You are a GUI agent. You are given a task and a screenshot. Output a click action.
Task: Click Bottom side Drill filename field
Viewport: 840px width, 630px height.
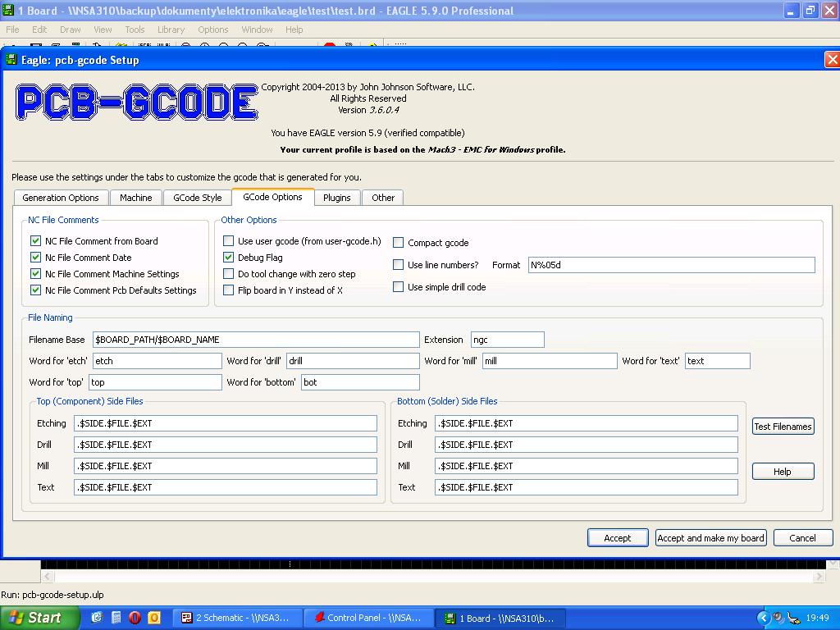[587, 445]
